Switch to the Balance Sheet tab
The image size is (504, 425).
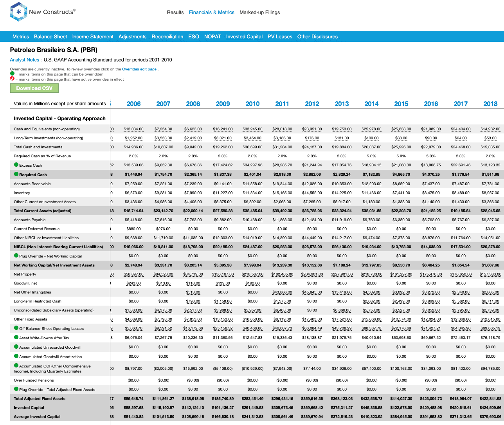(x=50, y=36)
